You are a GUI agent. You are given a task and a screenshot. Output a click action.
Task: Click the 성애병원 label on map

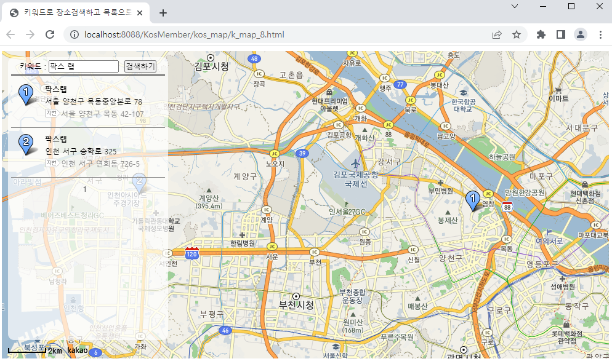tap(562, 287)
